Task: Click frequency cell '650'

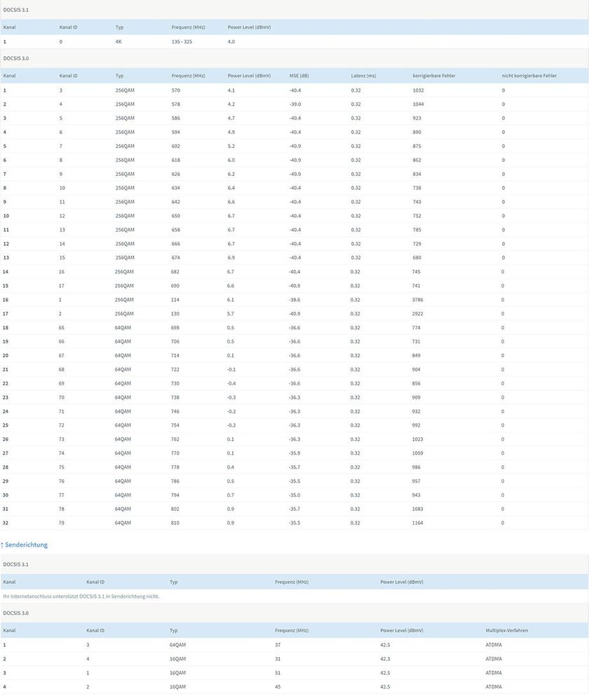Action: (x=175, y=216)
